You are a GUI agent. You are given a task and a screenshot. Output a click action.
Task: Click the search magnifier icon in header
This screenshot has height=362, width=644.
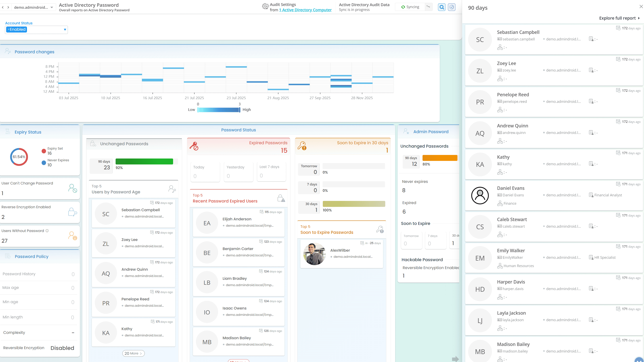pyautogui.click(x=442, y=7)
